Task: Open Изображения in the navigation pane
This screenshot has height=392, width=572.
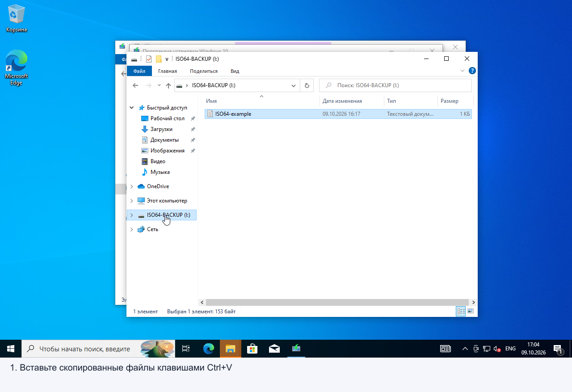Action: [163, 151]
